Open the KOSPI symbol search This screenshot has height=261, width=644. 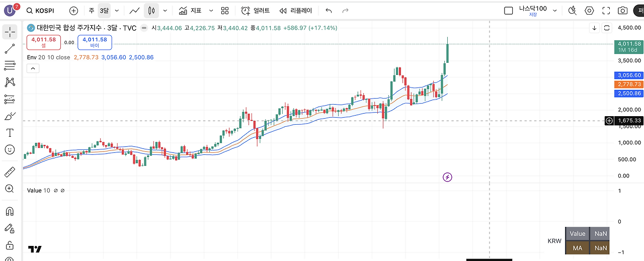[x=40, y=11]
